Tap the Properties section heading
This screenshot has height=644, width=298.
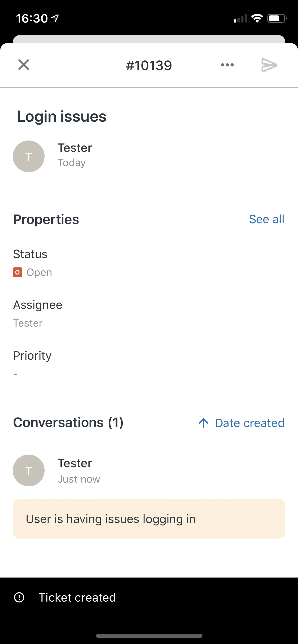pyautogui.click(x=46, y=219)
